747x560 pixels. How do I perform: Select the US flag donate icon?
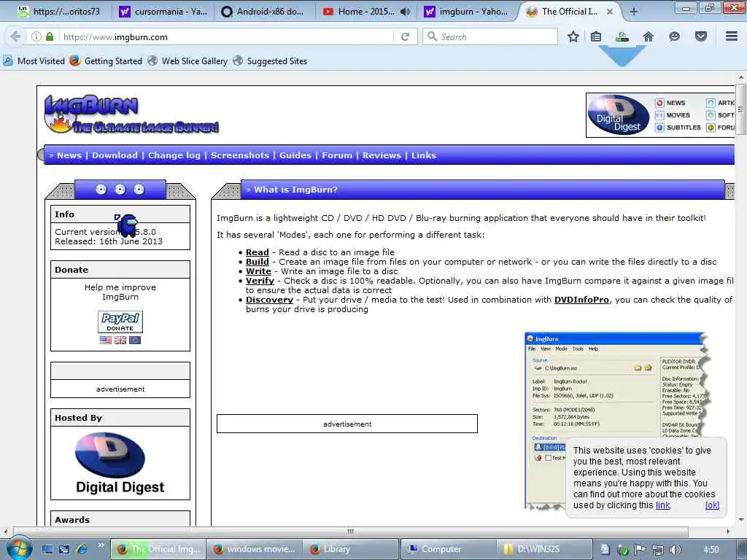[106, 340]
